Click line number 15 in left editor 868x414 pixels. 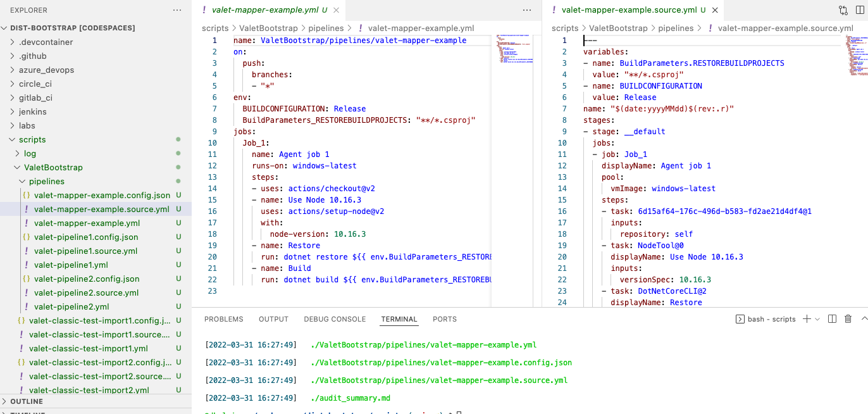coord(212,200)
